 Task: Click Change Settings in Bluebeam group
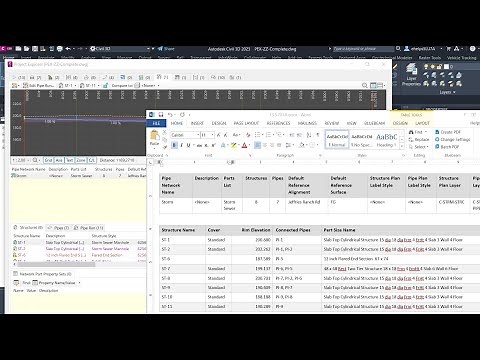(x=453, y=139)
